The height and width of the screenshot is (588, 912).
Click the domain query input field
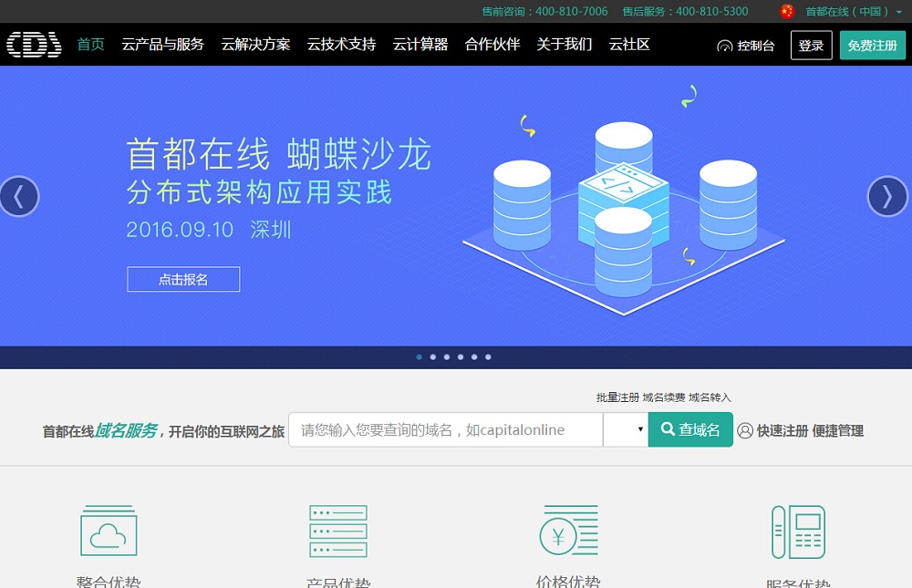[x=446, y=429]
